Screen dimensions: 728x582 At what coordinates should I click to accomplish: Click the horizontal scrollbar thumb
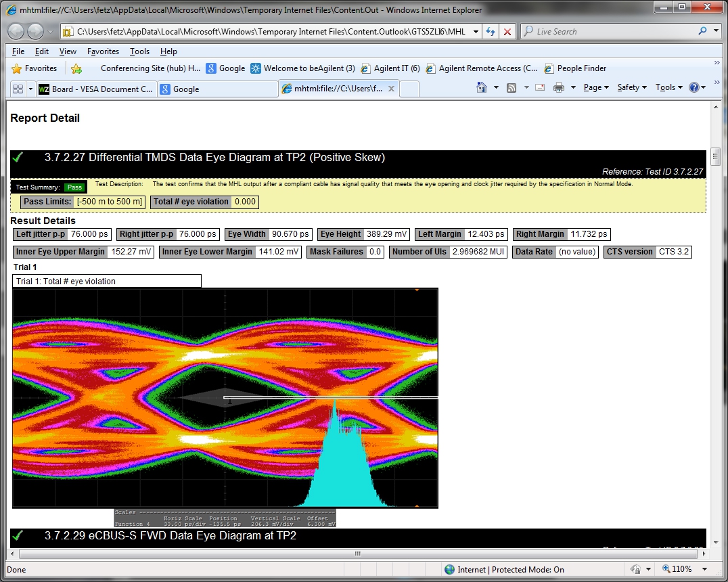358,554
